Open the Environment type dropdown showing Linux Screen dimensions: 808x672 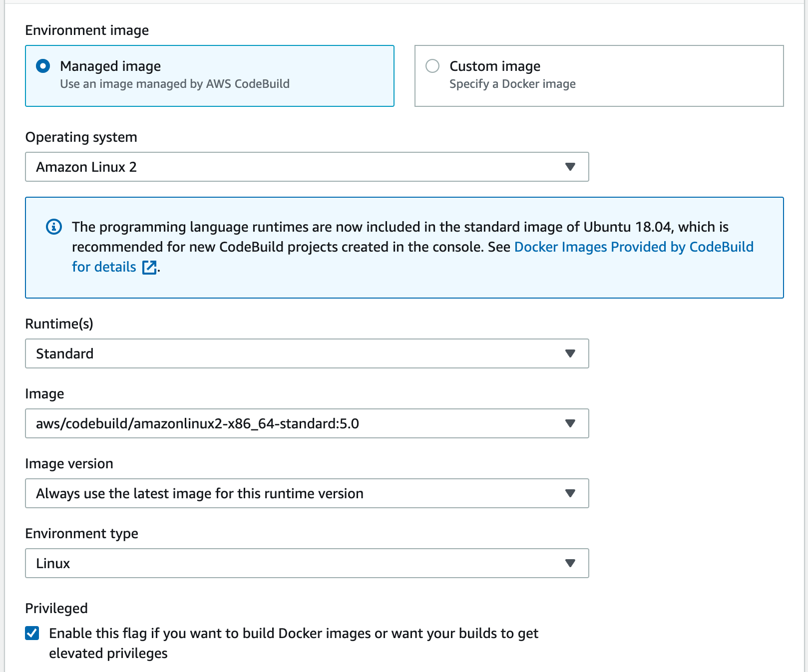307,563
